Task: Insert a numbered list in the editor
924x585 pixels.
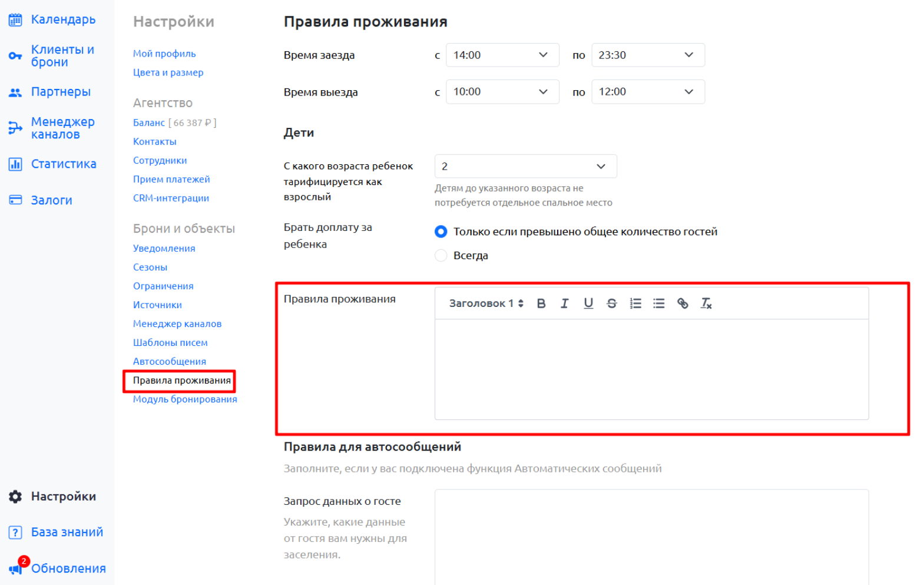Action: pos(635,303)
